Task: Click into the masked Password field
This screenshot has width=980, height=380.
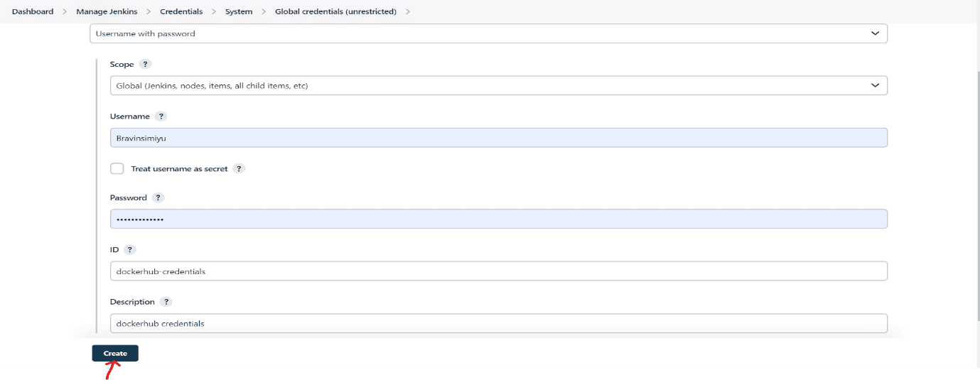Action: (498, 219)
